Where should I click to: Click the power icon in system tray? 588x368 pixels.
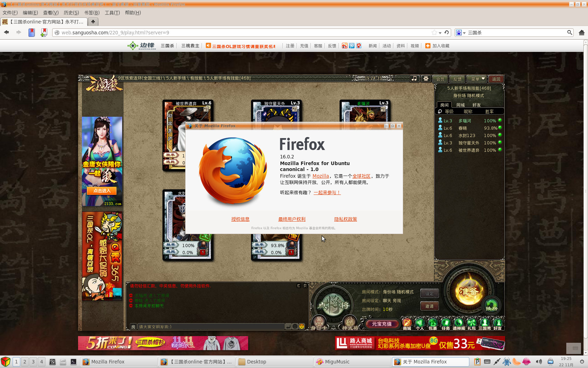coord(582,361)
